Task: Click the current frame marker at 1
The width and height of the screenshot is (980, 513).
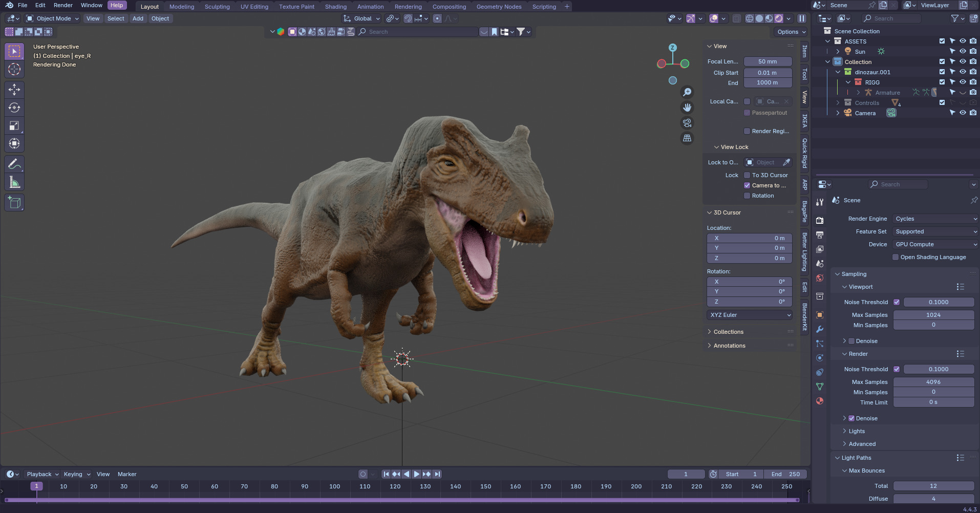Action: pyautogui.click(x=36, y=486)
